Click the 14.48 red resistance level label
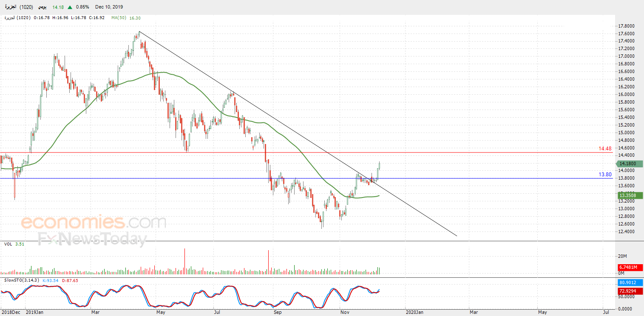644x316 pixels. click(x=605, y=149)
